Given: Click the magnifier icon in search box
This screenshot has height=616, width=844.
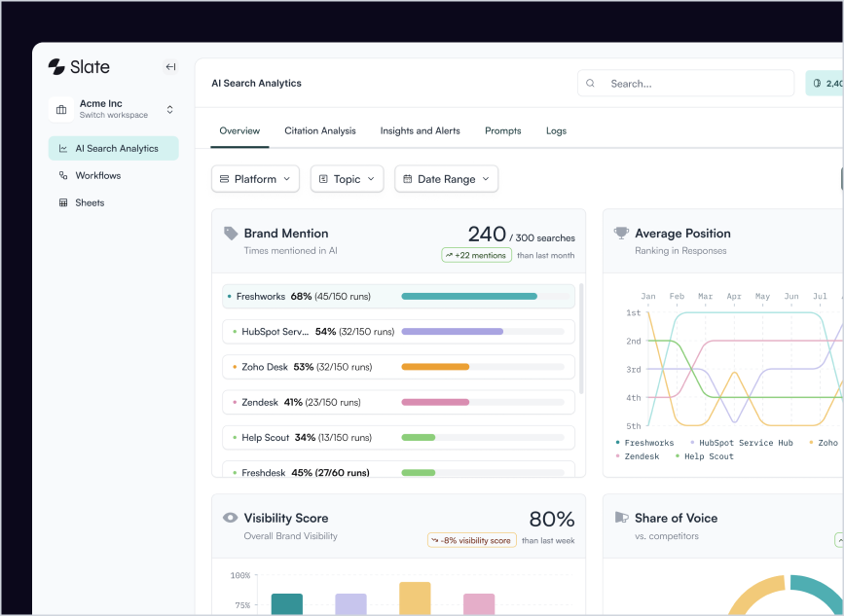Looking at the screenshot, I should (591, 84).
